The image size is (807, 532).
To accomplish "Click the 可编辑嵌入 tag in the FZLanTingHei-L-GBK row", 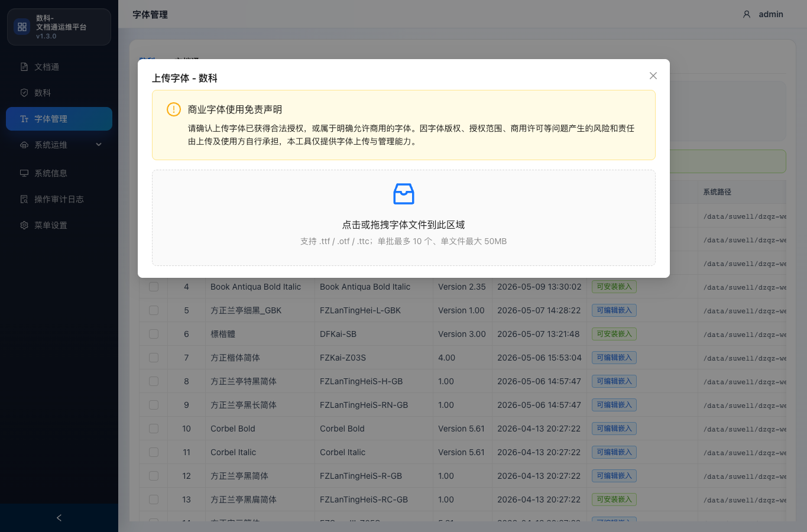I will [x=614, y=310].
